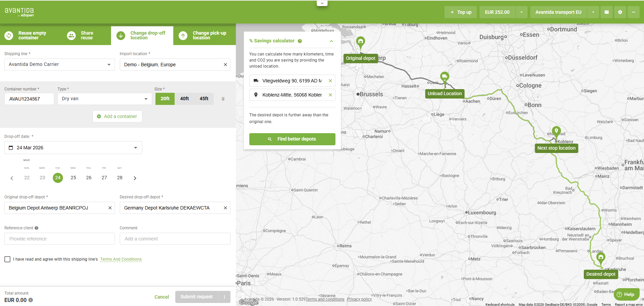644x306 pixels.
Task: Click the Top up button
Action: click(x=461, y=12)
